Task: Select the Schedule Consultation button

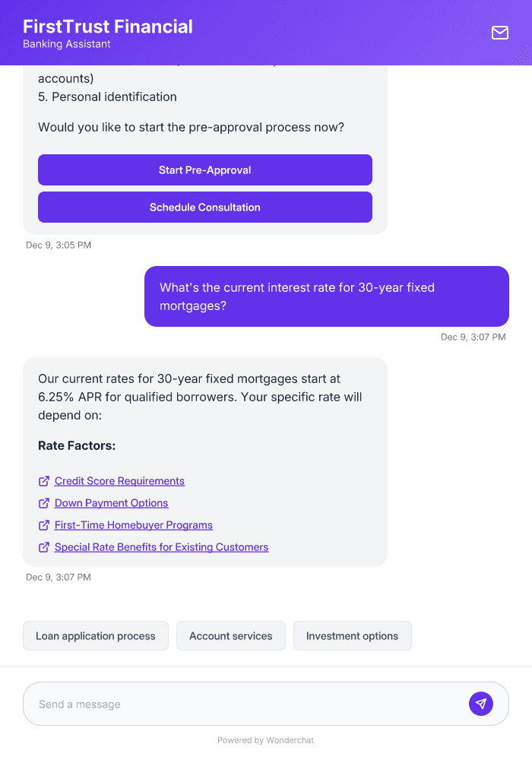Action: 204,207
